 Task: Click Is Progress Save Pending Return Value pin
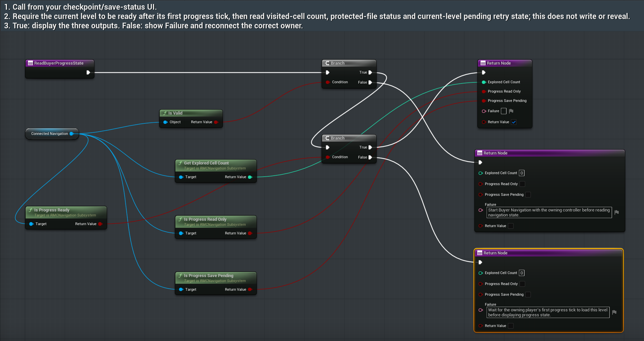click(x=250, y=290)
